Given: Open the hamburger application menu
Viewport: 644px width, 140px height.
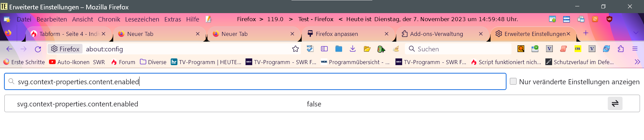Looking at the screenshot, I should click(x=635, y=49).
